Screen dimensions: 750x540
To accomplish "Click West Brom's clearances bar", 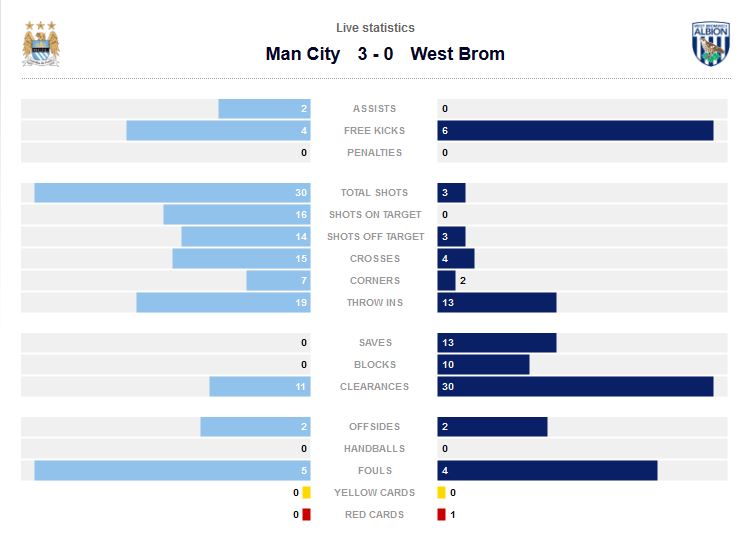I will (575, 387).
